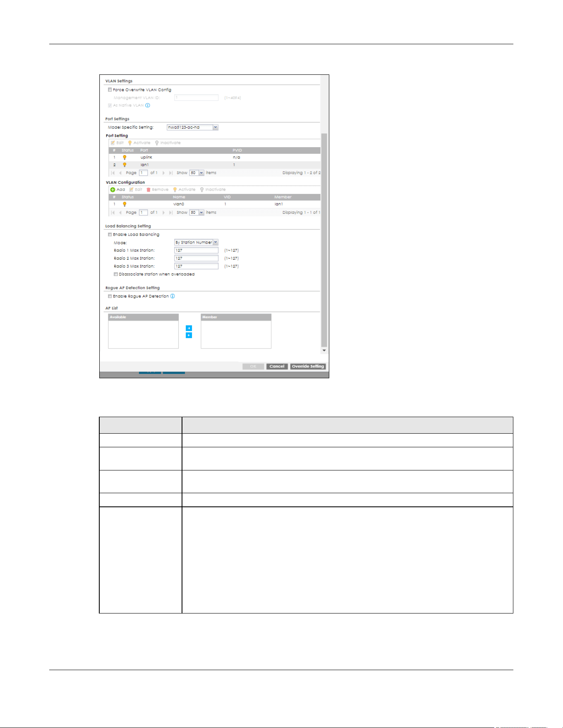Screen dimensions: 563x728
Task: Check Force Overwrite VLAN Config
Action: (x=110, y=90)
